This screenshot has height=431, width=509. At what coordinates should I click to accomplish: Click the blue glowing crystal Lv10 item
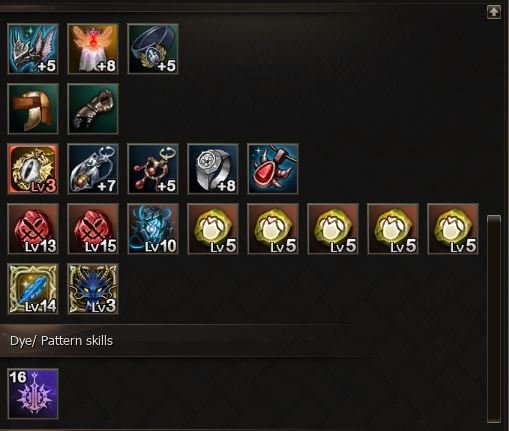pos(153,229)
